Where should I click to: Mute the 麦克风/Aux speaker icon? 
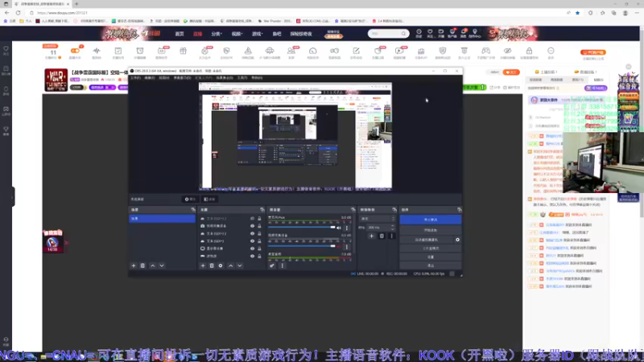pos(339,228)
